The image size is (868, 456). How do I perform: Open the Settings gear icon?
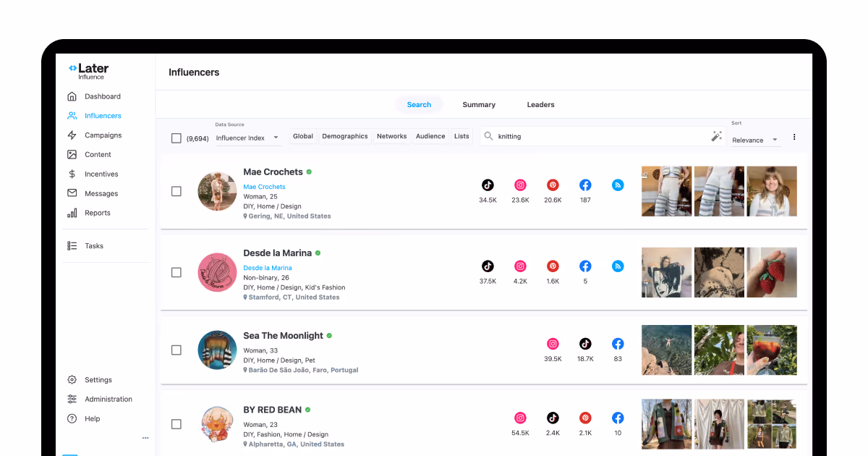[x=72, y=380]
